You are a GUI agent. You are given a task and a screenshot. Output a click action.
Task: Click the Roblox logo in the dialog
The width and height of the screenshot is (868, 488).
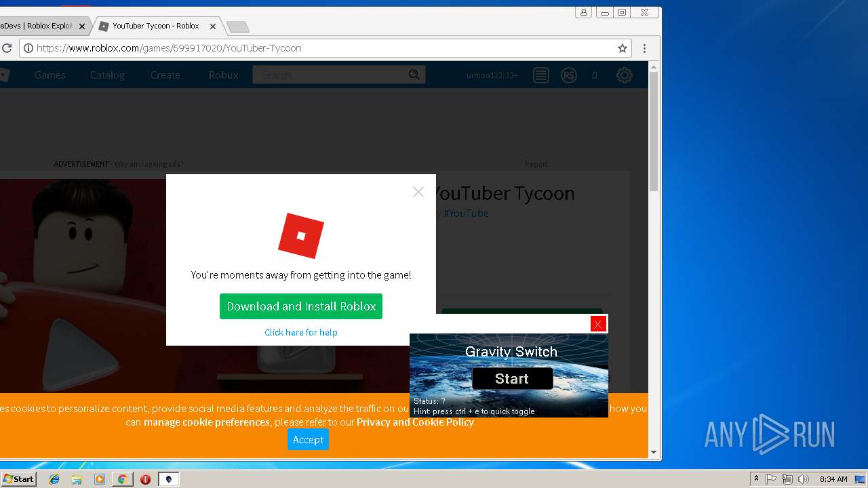(301, 236)
